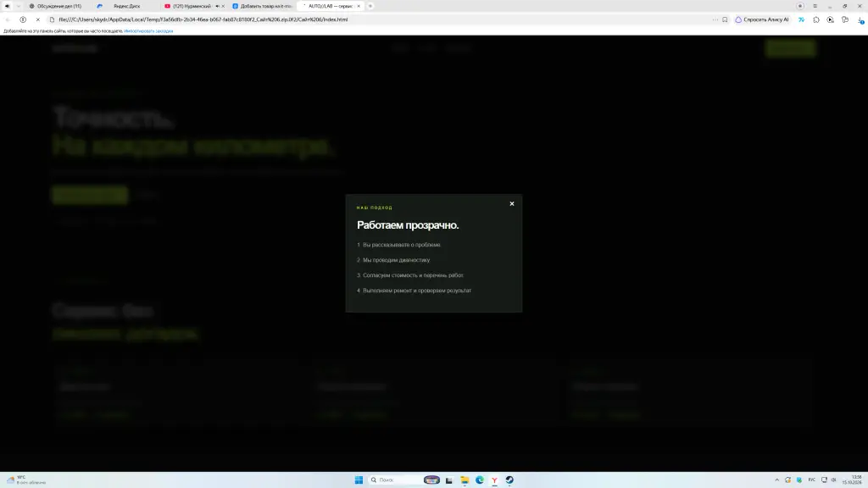This screenshot has height=488, width=868.
Task: Bookmark this page
Action: click(725, 19)
